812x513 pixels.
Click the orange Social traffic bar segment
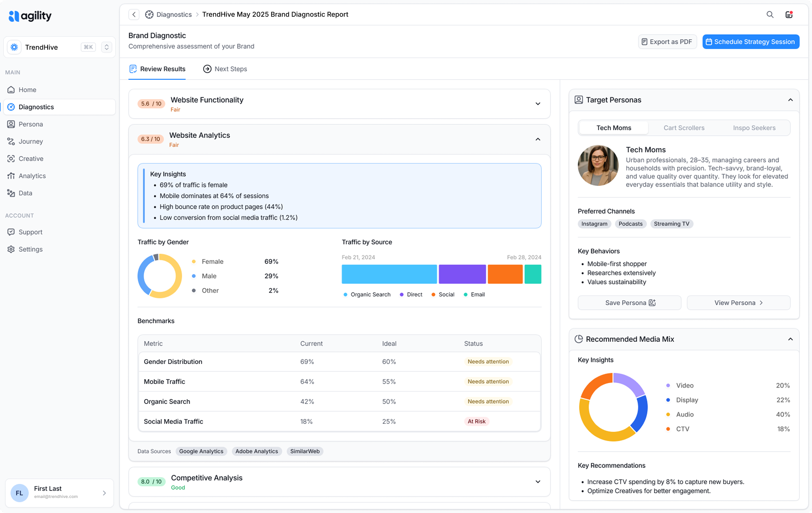(505, 274)
